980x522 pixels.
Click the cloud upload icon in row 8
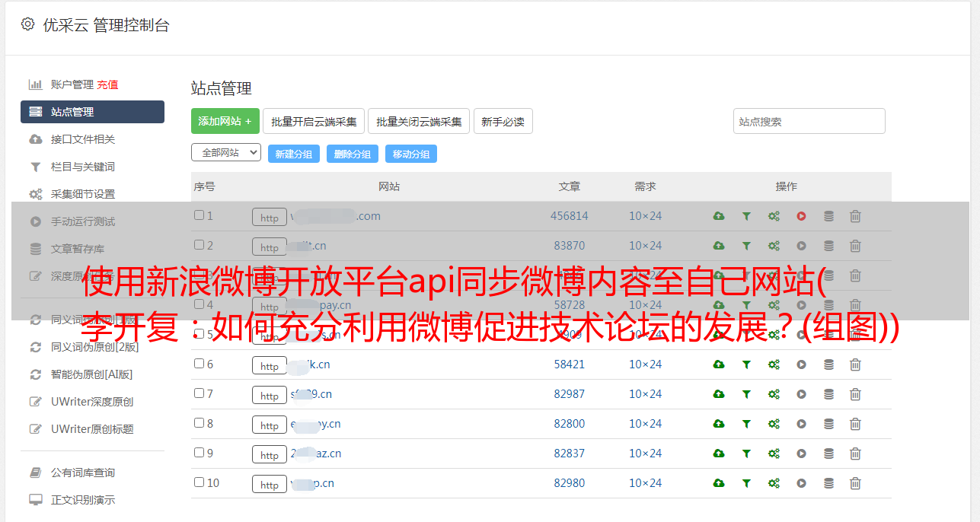(719, 424)
